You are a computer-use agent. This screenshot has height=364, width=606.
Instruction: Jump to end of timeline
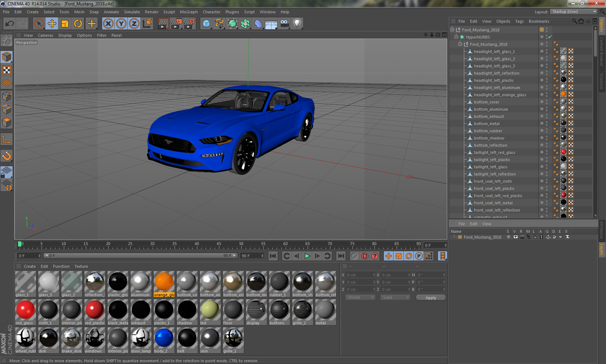click(341, 256)
